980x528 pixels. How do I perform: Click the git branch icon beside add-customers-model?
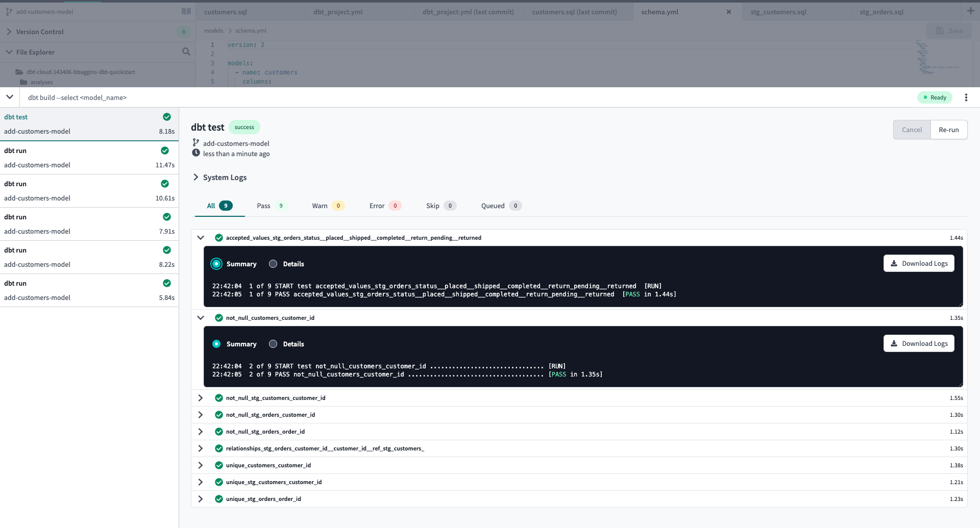tap(9, 11)
